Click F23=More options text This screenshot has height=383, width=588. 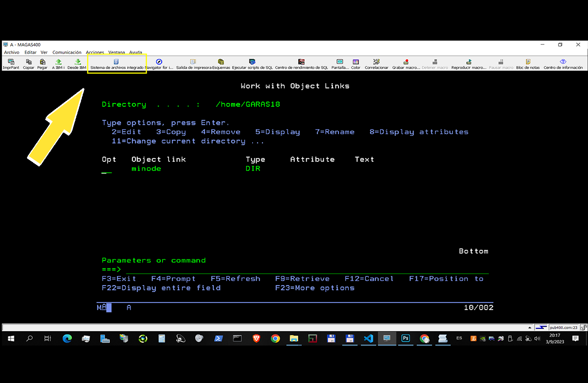click(x=314, y=288)
